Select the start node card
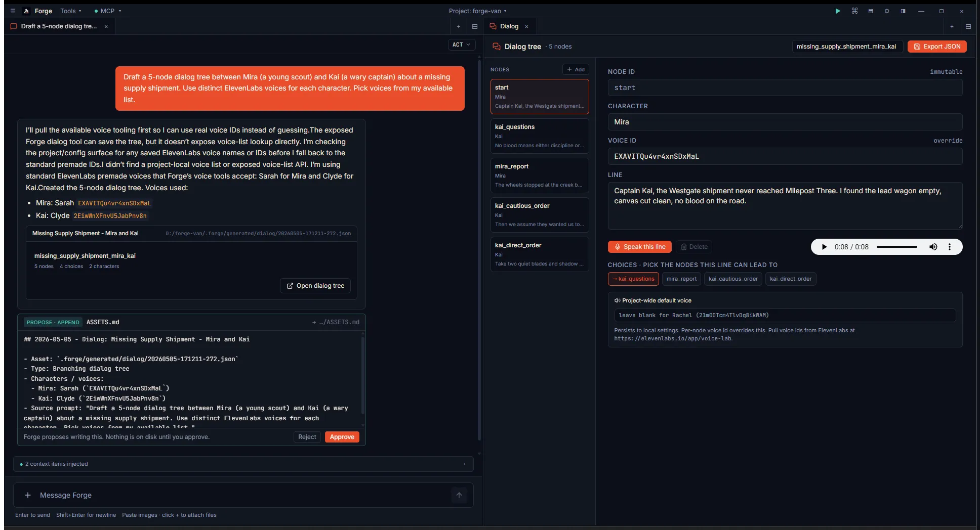The width and height of the screenshot is (980, 530). tap(540, 96)
